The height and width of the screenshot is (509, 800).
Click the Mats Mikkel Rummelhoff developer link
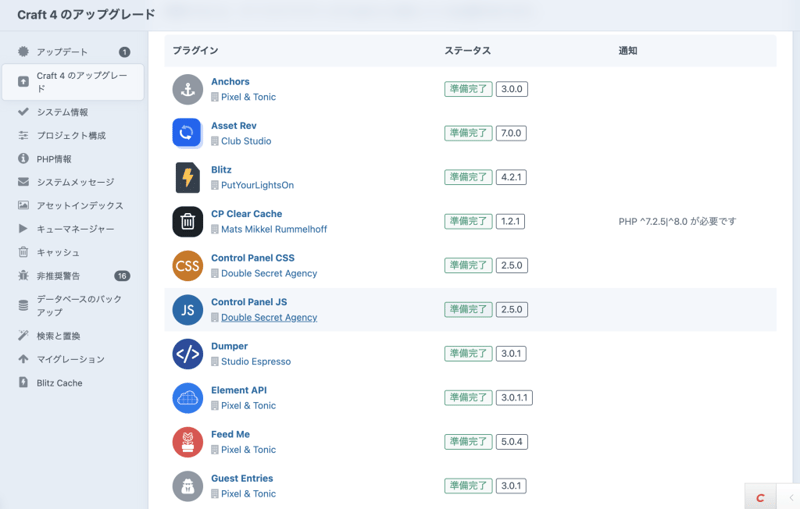click(x=273, y=230)
